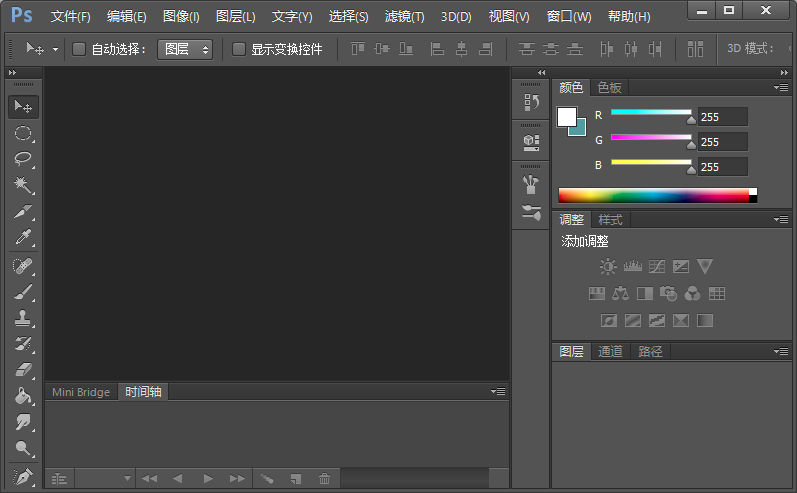
Task: Open the 滤镜(T) menu
Action: 404,17
